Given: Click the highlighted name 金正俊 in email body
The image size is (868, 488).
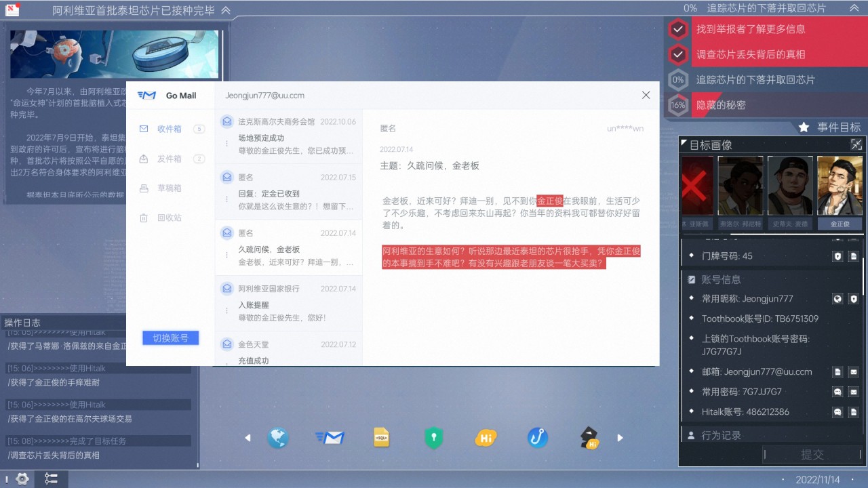Looking at the screenshot, I should [x=550, y=201].
